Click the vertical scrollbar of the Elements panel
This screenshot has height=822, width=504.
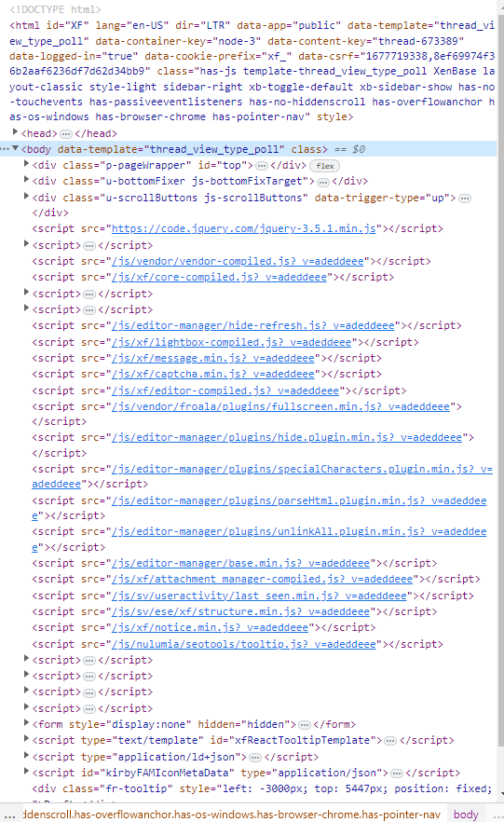pyautogui.click(x=500, y=401)
